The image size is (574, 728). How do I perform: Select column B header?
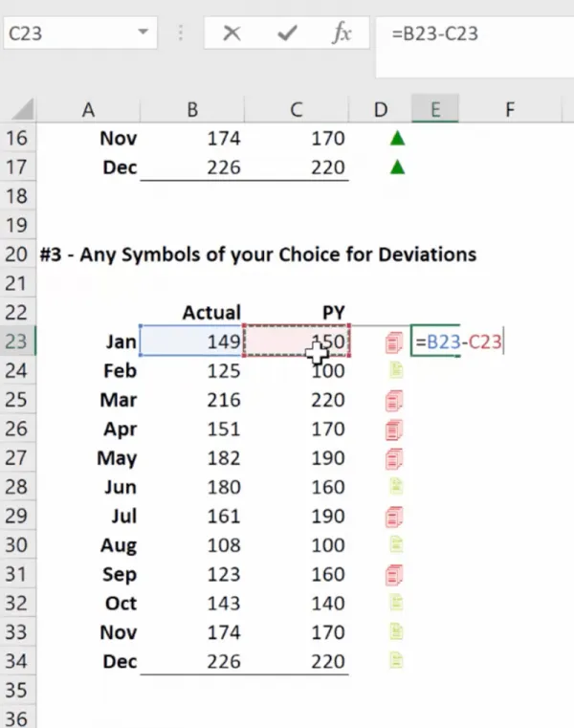tap(192, 110)
